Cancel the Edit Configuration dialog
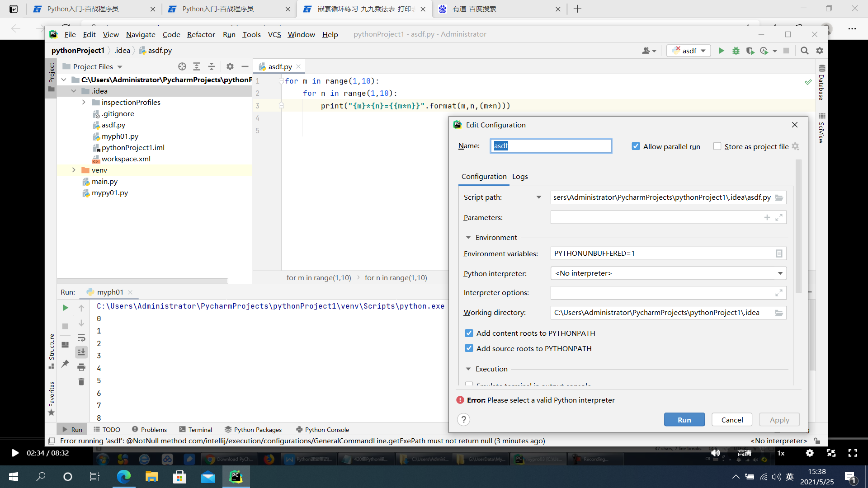Screen dimensions: 868x488 coord(732,420)
